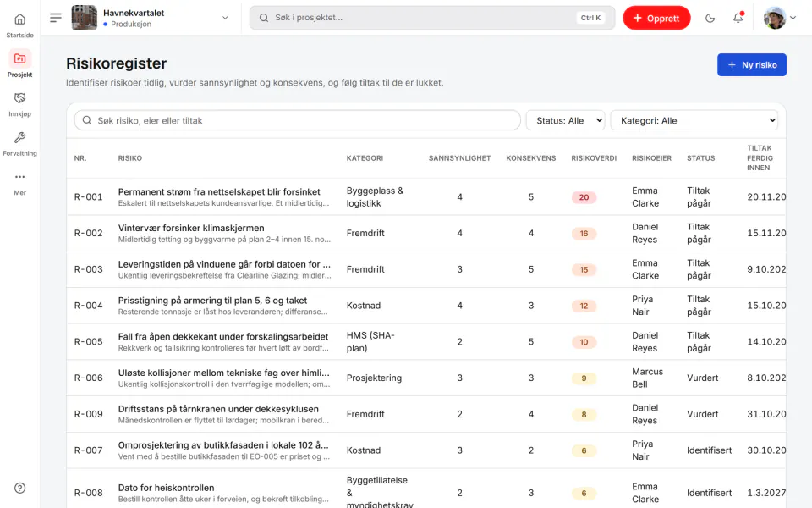Open the Status: Alle filter dropdown

(x=566, y=120)
